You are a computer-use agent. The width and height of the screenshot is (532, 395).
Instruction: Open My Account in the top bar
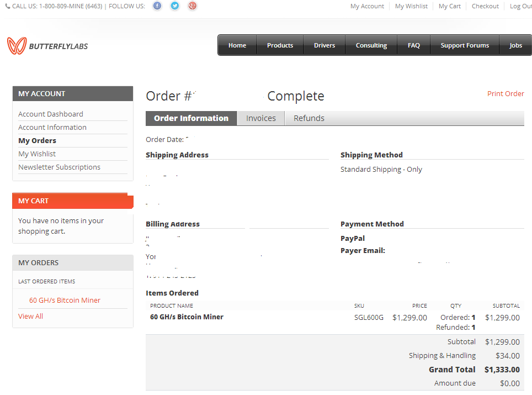point(367,6)
